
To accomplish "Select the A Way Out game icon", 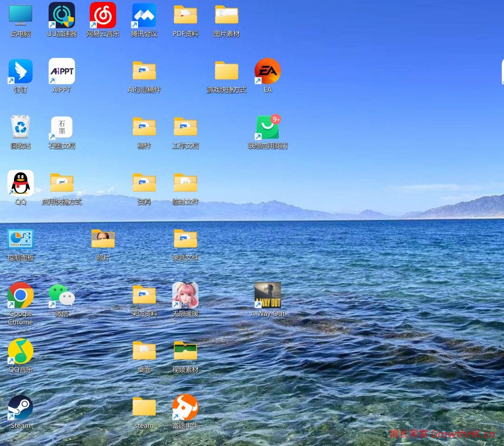I will coord(267,295).
